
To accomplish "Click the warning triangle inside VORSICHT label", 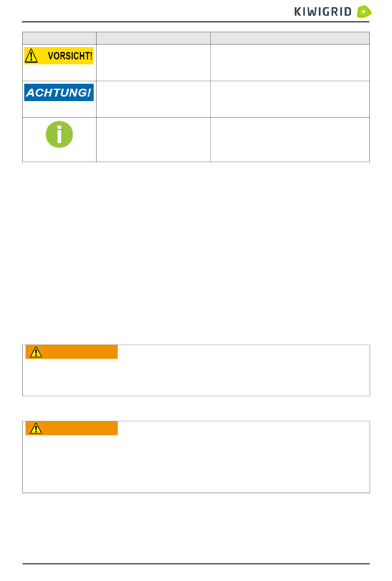I will (x=31, y=56).
